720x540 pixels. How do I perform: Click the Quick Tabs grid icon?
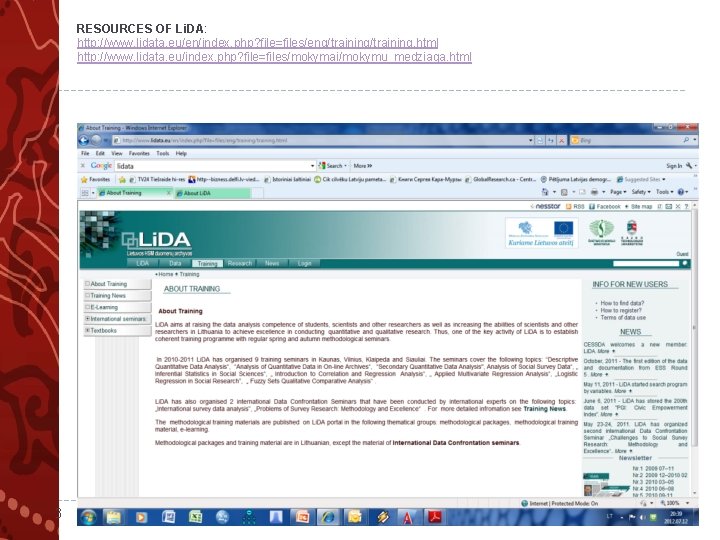[x=85, y=193]
